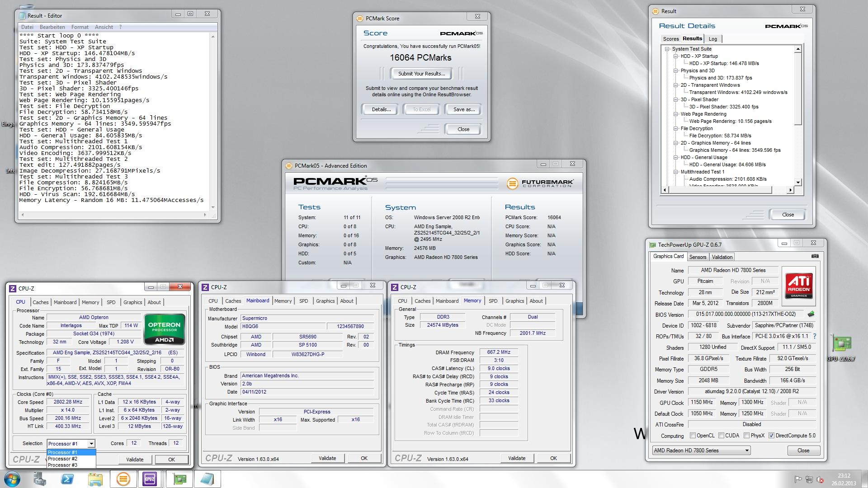Launch Windows PowerShell from the taskbar
The image size is (868, 488).
pos(67,479)
